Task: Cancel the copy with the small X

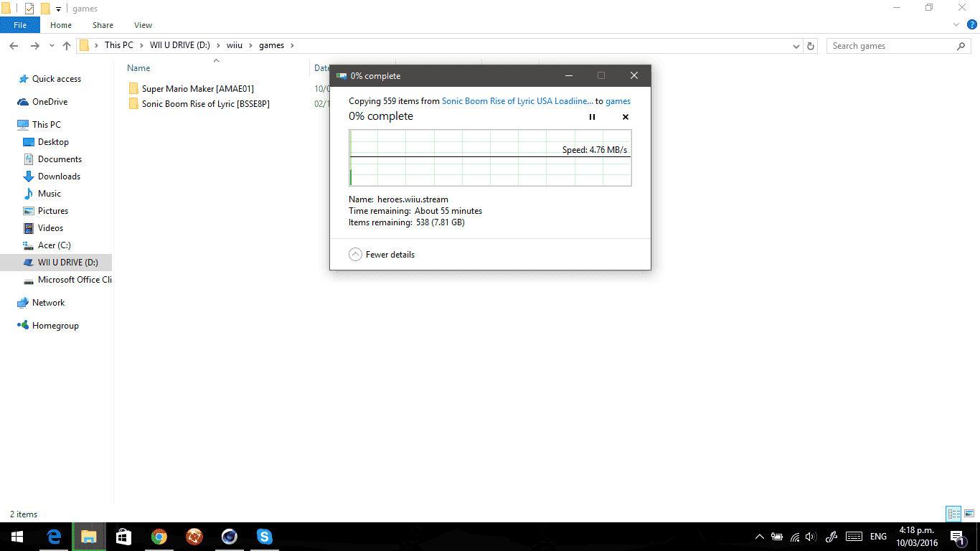Action: [x=625, y=117]
